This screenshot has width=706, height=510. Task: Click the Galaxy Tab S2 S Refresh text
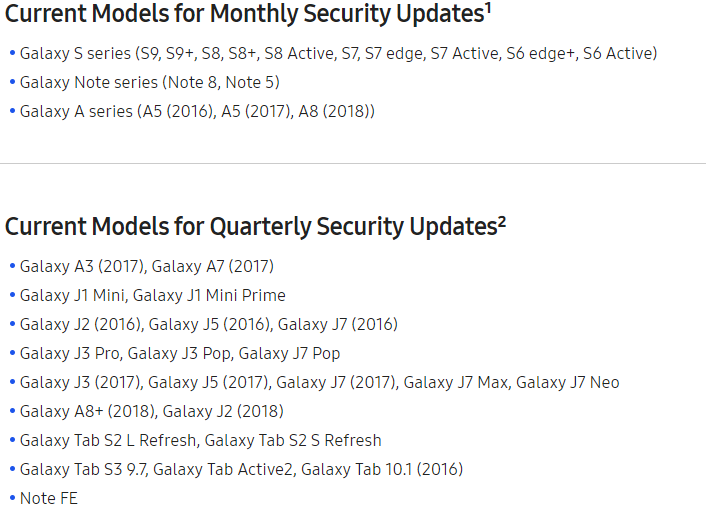point(304,440)
